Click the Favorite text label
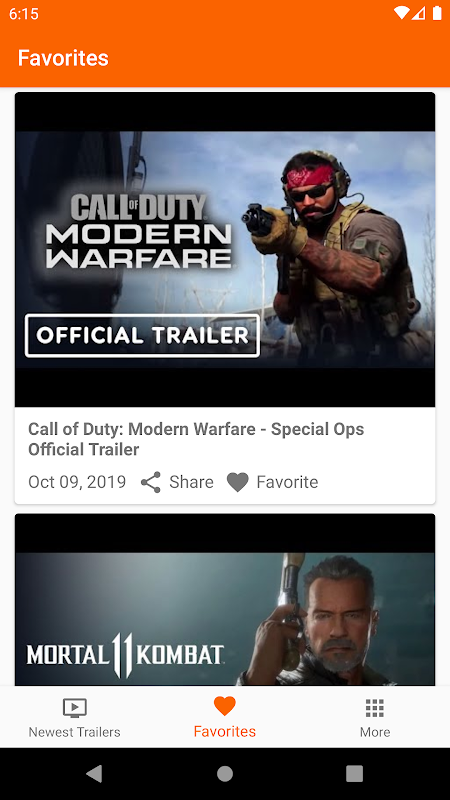 (x=287, y=482)
